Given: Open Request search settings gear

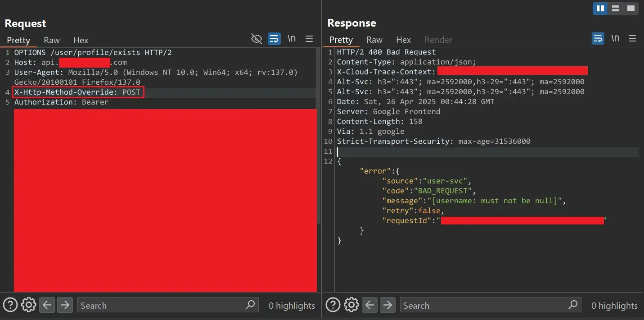Looking at the screenshot, I should [28, 305].
